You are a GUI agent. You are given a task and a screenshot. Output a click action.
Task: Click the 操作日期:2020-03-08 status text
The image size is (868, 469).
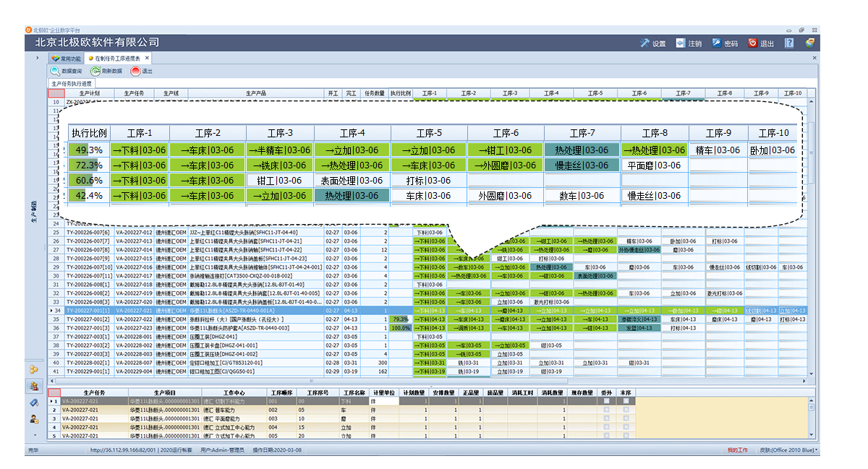point(278,449)
